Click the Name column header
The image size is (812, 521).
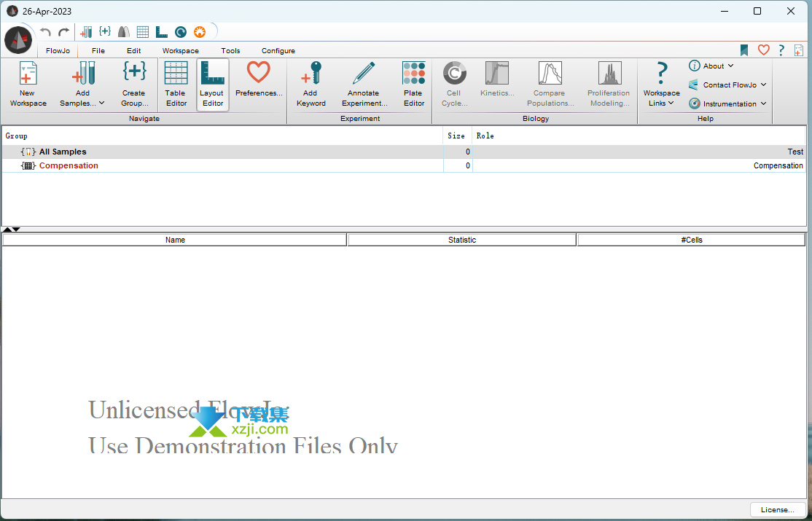pyautogui.click(x=175, y=240)
